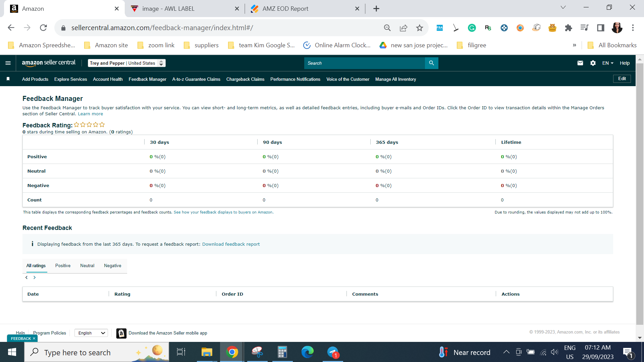
Task: Open 'See how your feedback displays' link
Action: [223, 212]
